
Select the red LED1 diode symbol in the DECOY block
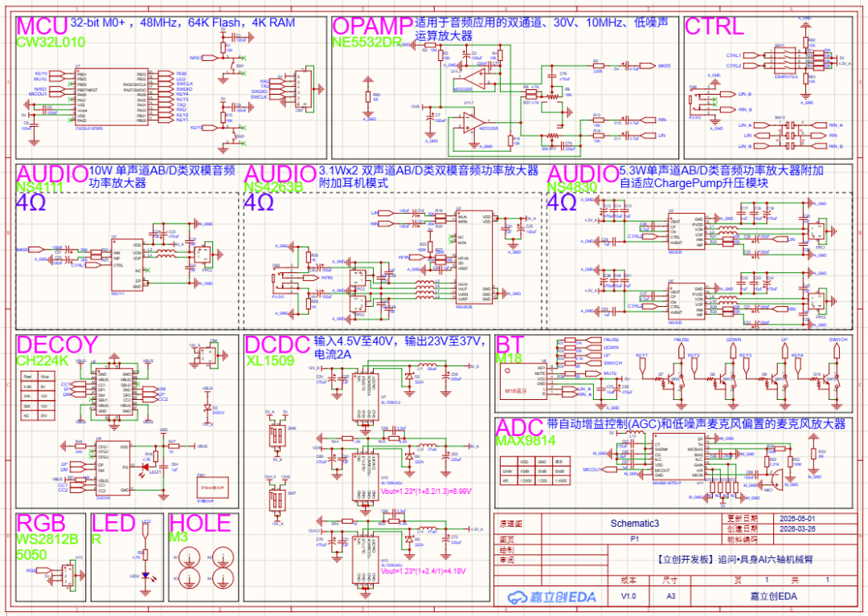[x=146, y=467]
